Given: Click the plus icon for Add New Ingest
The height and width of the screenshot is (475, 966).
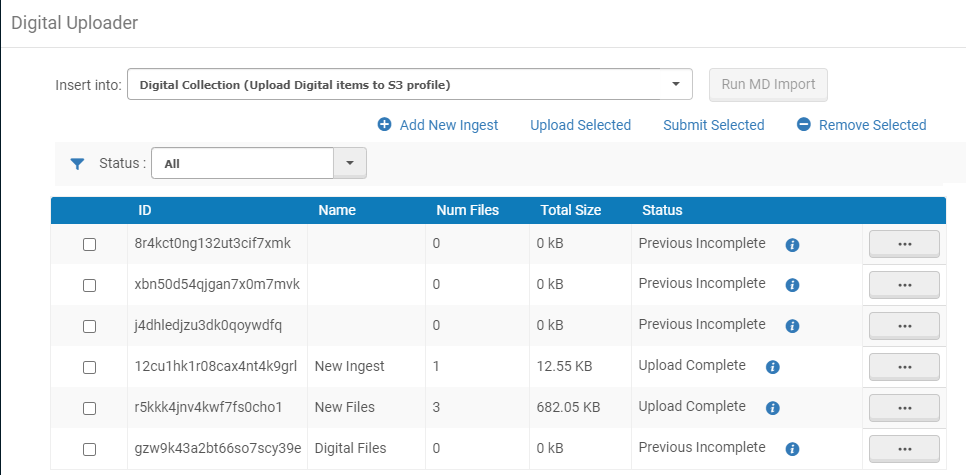Looking at the screenshot, I should [x=384, y=125].
